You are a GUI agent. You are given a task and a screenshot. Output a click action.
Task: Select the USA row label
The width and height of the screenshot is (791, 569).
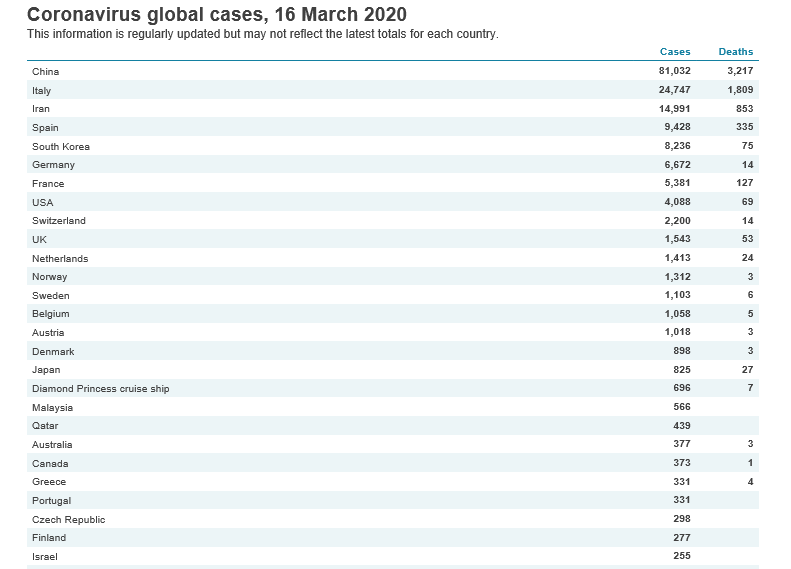43,202
